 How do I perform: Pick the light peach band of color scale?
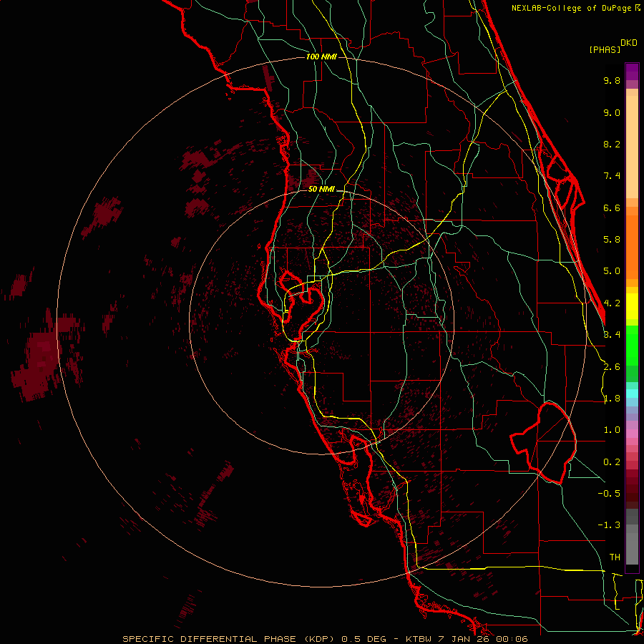pos(632,147)
